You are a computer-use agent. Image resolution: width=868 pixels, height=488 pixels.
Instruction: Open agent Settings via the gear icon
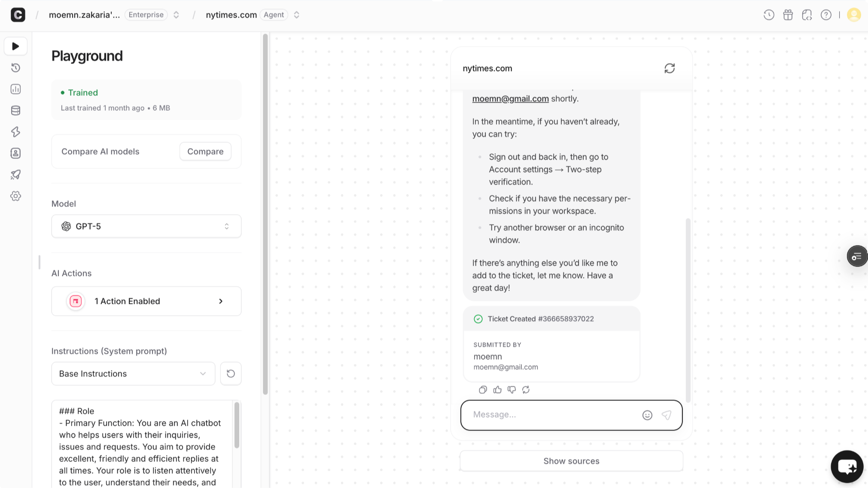15,196
